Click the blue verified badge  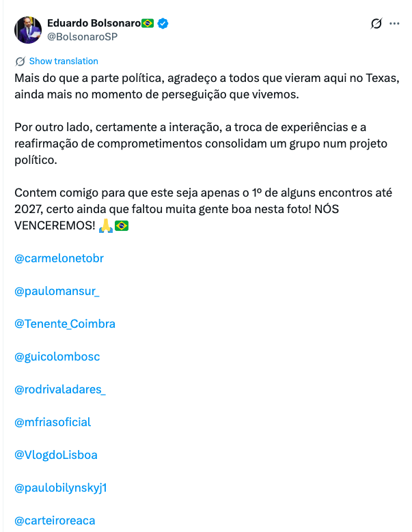coord(163,24)
